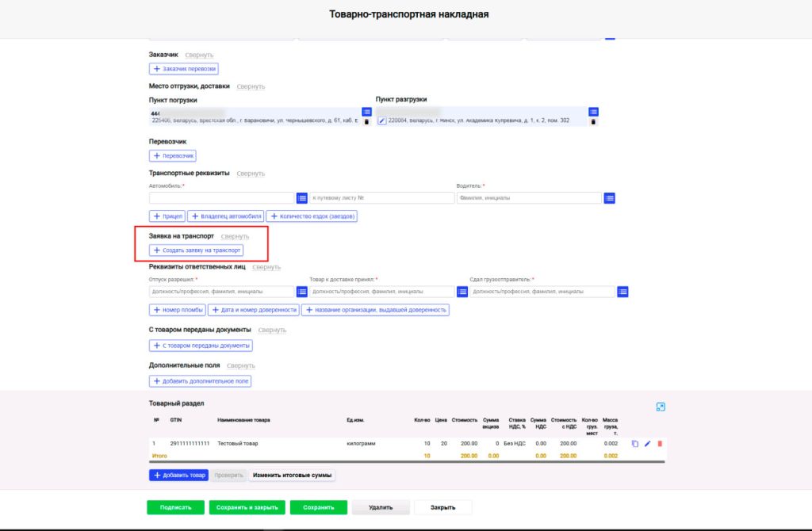Click the green Подписать button
This screenshot has height=531, width=812.
click(175, 508)
